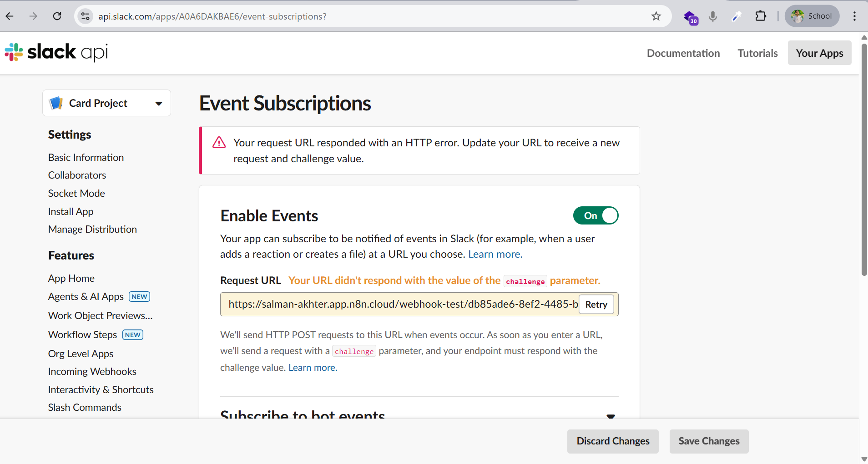Open Incoming Webhooks in sidebar

[x=92, y=371]
